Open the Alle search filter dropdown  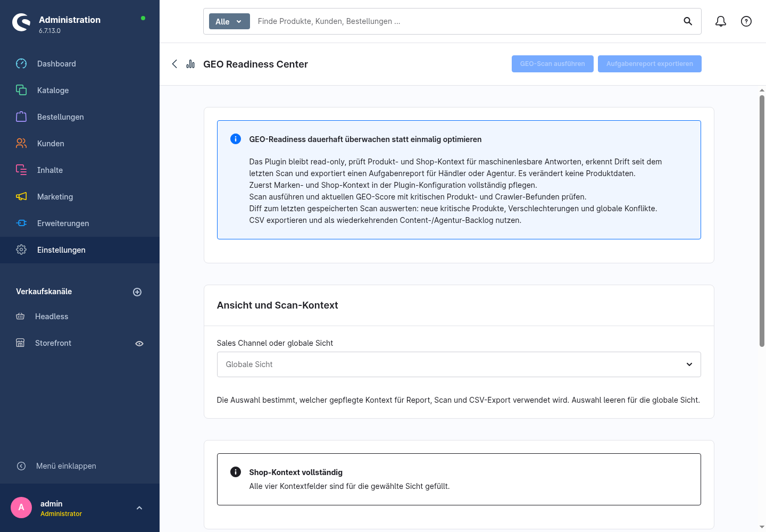pyautogui.click(x=229, y=21)
